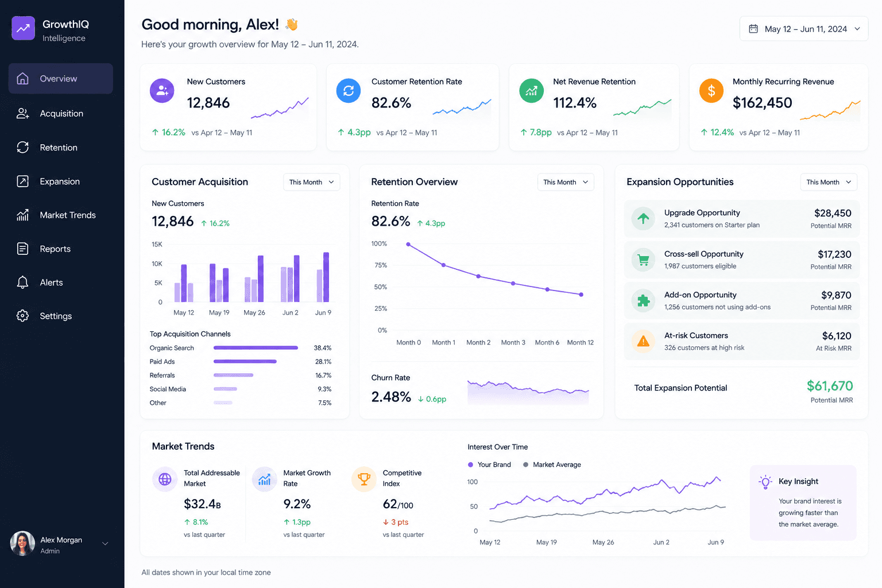Open the Reports page

pyautogui.click(x=61, y=249)
